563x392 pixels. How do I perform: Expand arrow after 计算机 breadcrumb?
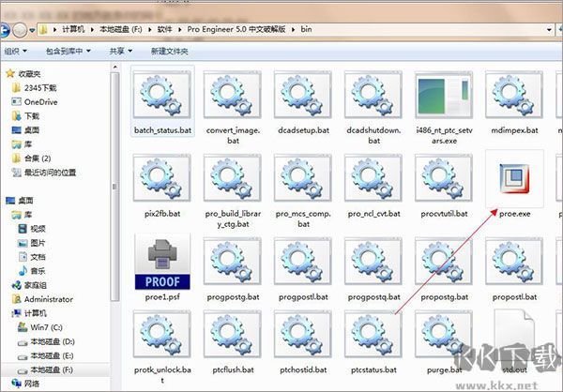click(x=92, y=29)
